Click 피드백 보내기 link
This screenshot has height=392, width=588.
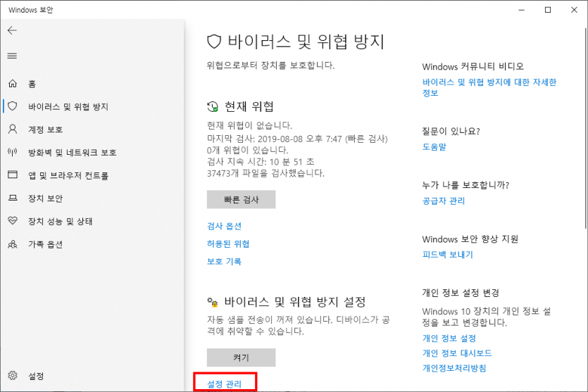(x=448, y=255)
